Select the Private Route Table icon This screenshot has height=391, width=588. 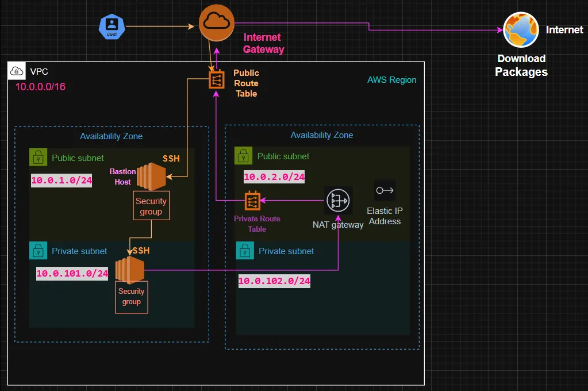coord(252,202)
